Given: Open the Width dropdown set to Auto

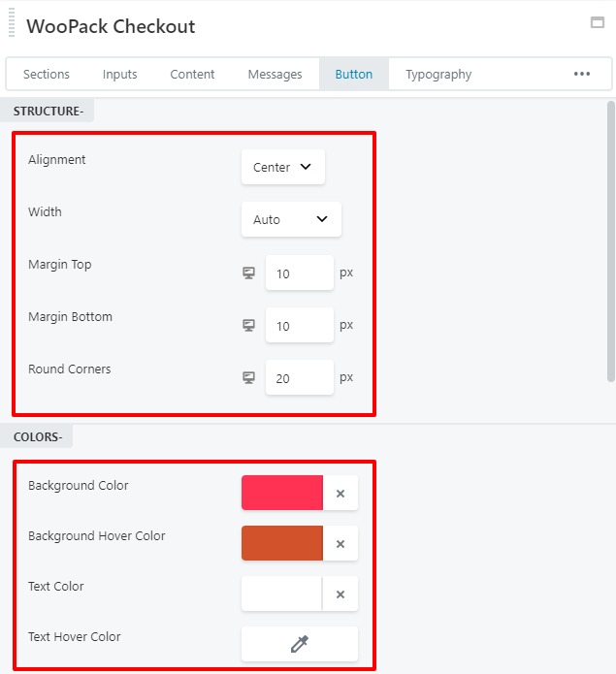Looking at the screenshot, I should tap(291, 219).
